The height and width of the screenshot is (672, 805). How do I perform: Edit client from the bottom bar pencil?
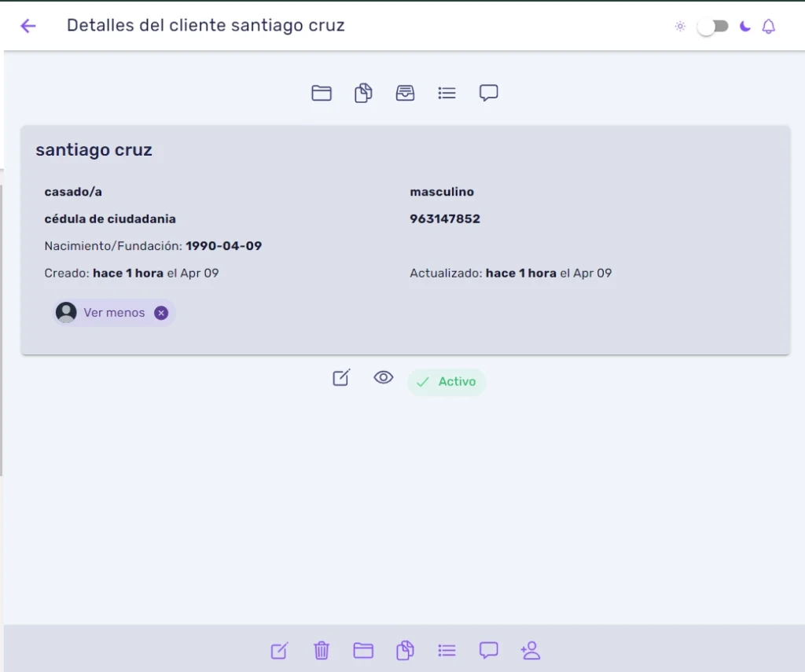pos(280,651)
